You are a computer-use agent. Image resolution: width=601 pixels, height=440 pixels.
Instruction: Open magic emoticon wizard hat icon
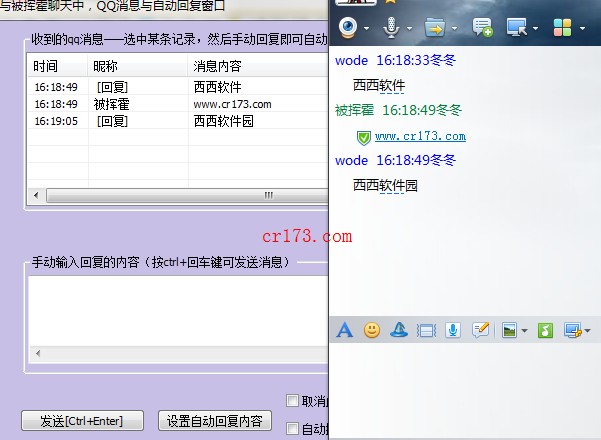399,330
